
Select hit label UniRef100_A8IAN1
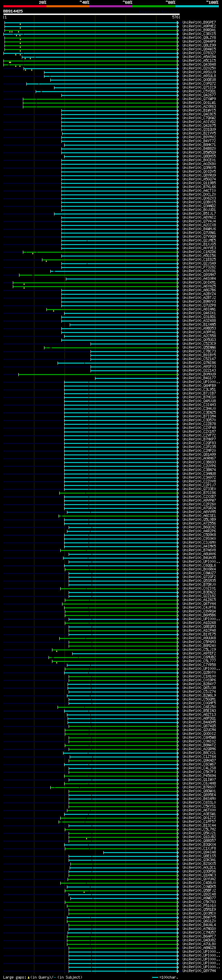199,309
